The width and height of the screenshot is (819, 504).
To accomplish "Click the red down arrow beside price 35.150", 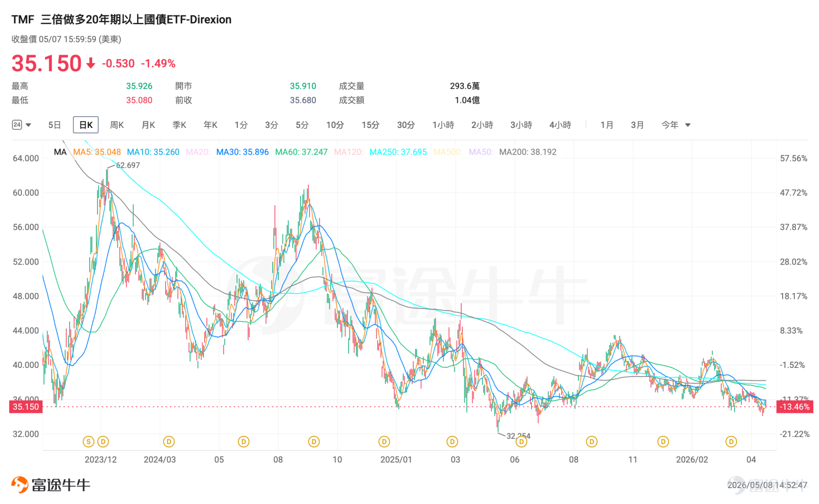I will pyautogui.click(x=91, y=63).
